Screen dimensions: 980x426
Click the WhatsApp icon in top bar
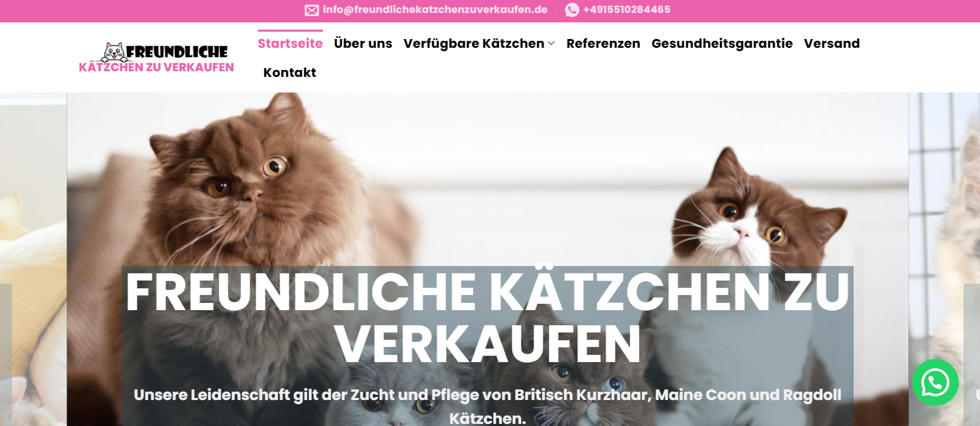point(572,10)
